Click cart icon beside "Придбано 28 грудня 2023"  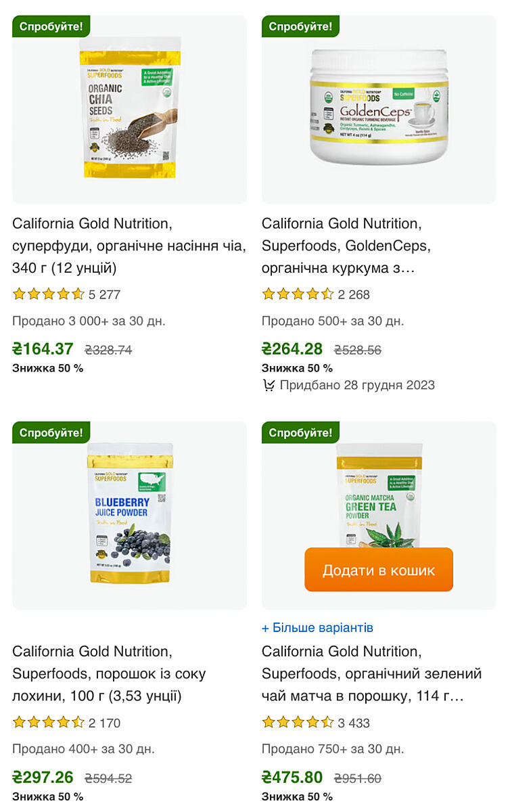pyautogui.click(x=269, y=386)
